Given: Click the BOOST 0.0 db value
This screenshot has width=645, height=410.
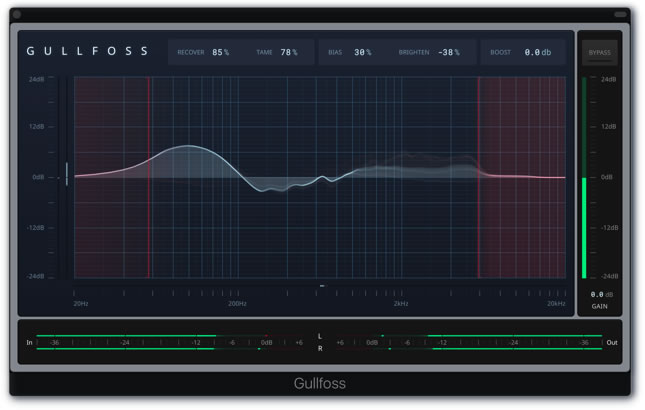Looking at the screenshot, I should [538, 52].
